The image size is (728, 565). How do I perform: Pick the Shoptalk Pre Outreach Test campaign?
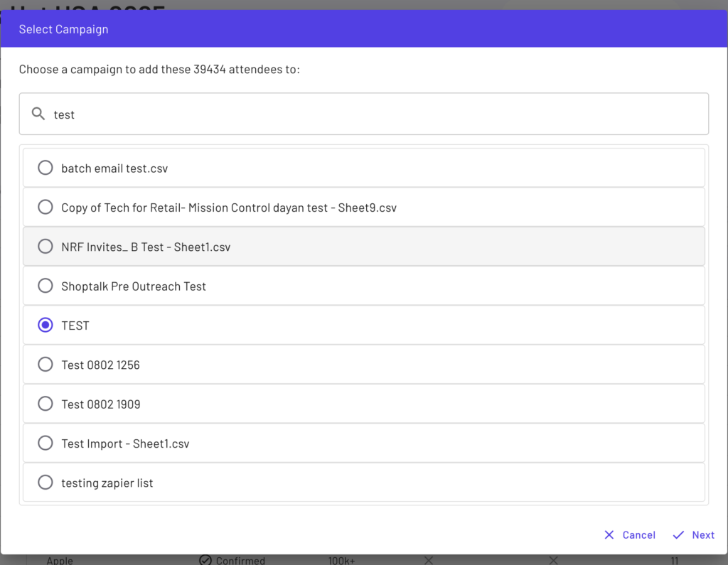(45, 286)
